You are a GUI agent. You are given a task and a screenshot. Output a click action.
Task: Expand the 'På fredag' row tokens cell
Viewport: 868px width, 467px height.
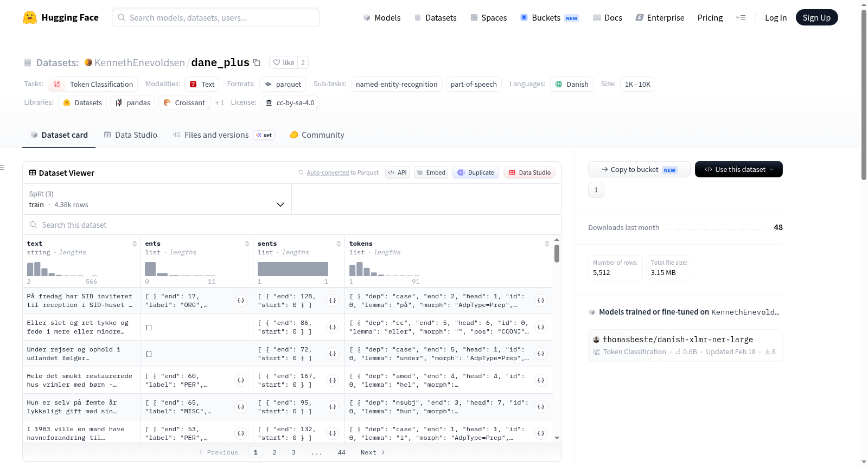(x=541, y=300)
